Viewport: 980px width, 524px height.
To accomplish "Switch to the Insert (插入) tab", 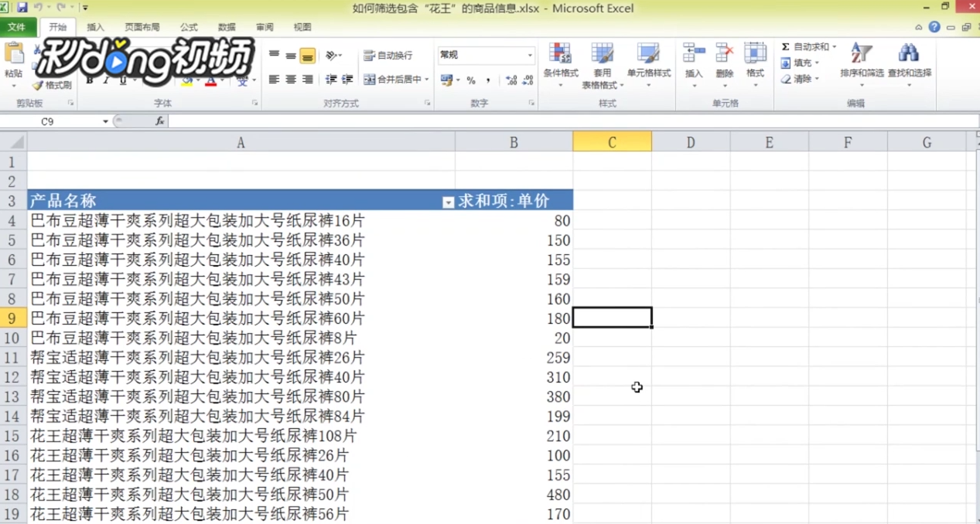I will coord(95,27).
